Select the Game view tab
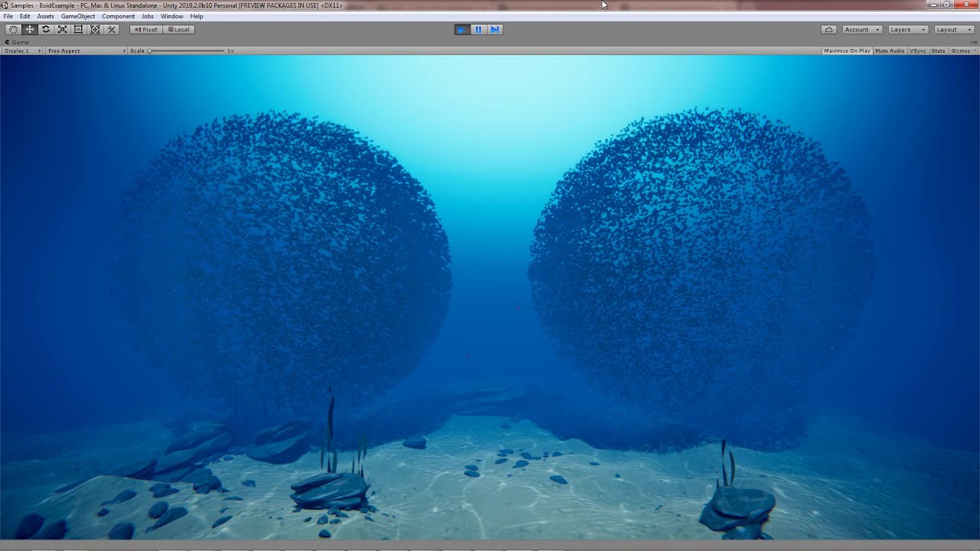This screenshot has height=551, width=980. (17, 42)
